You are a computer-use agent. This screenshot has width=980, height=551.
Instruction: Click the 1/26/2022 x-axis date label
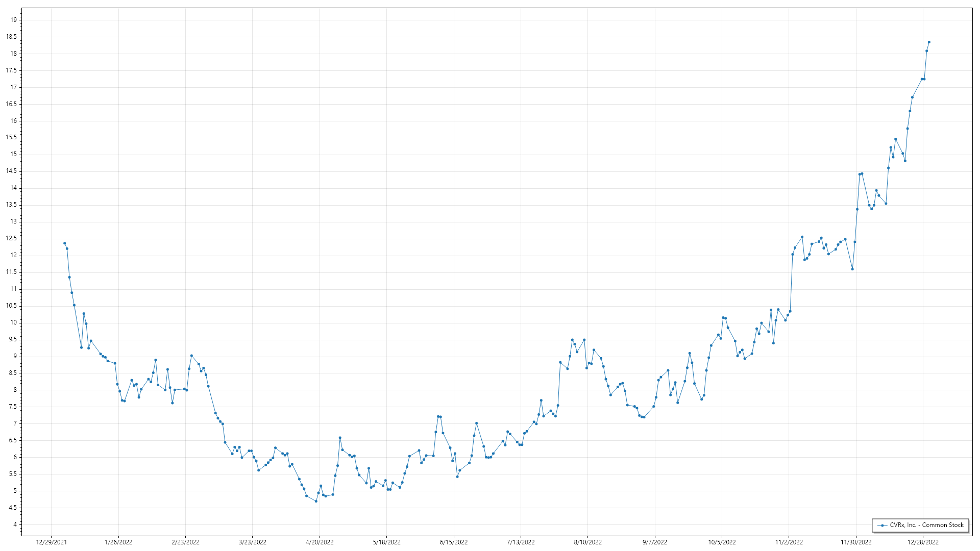pos(118,542)
